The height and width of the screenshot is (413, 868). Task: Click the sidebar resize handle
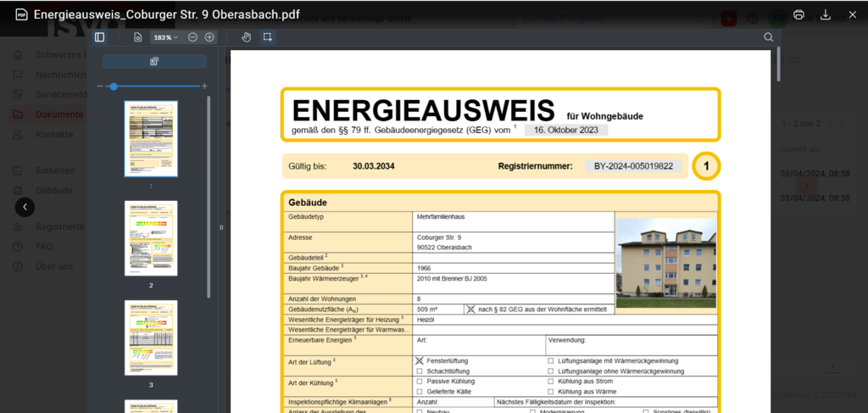pyautogui.click(x=221, y=226)
